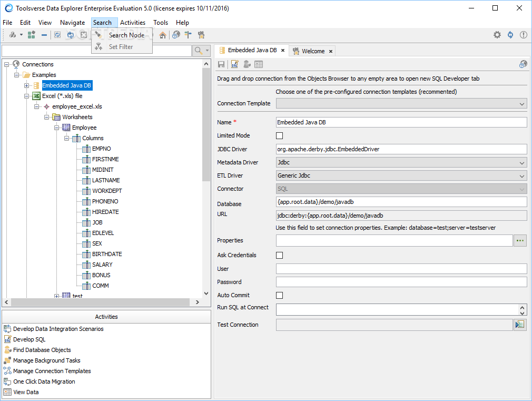The image size is (532, 401).
Task: Click the SQL developer icon in connection toolbar
Action: click(x=234, y=64)
